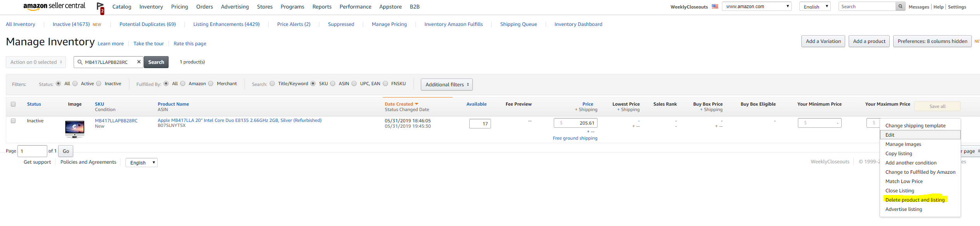The image size is (980, 226).
Task: Click the Search inventory button
Action: 156,62
